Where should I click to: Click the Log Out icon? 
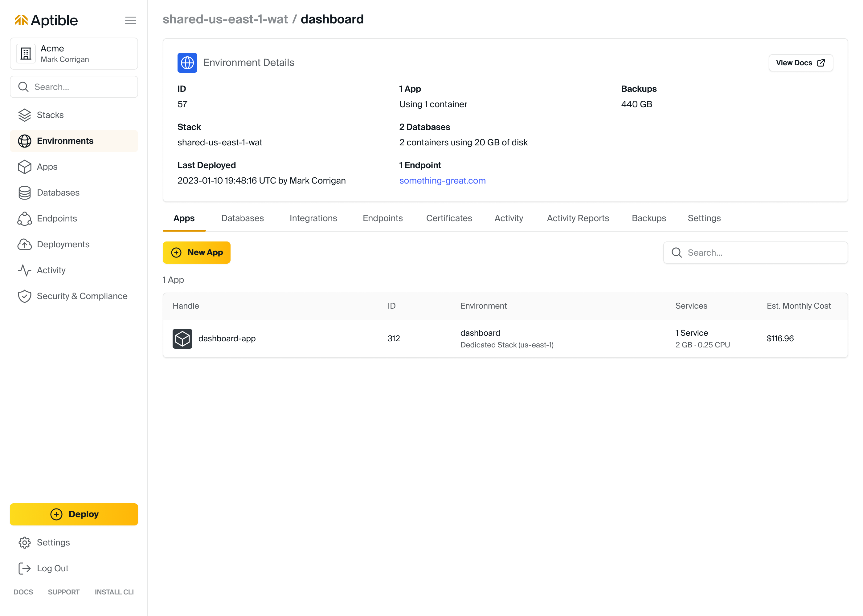click(x=24, y=568)
